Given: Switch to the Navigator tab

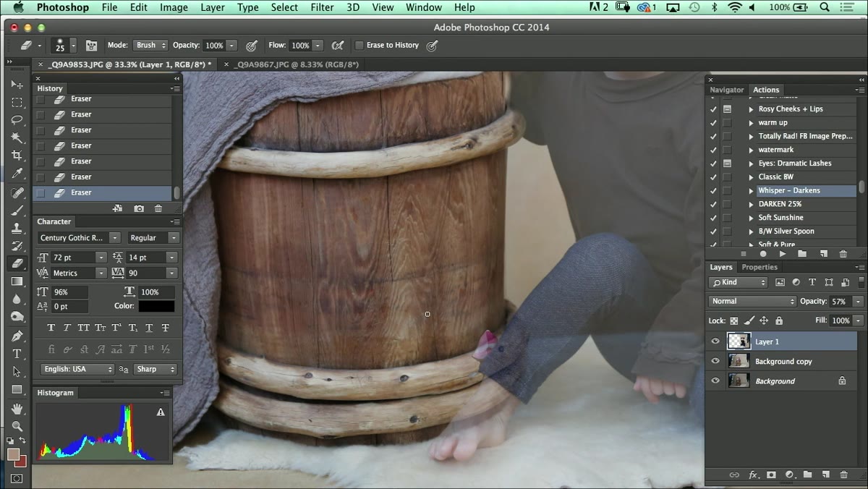Looking at the screenshot, I should coord(726,90).
